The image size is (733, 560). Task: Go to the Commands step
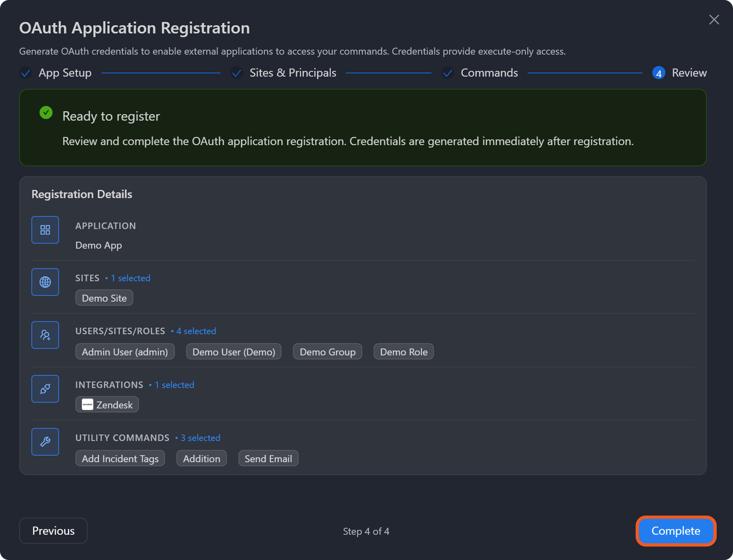click(489, 73)
